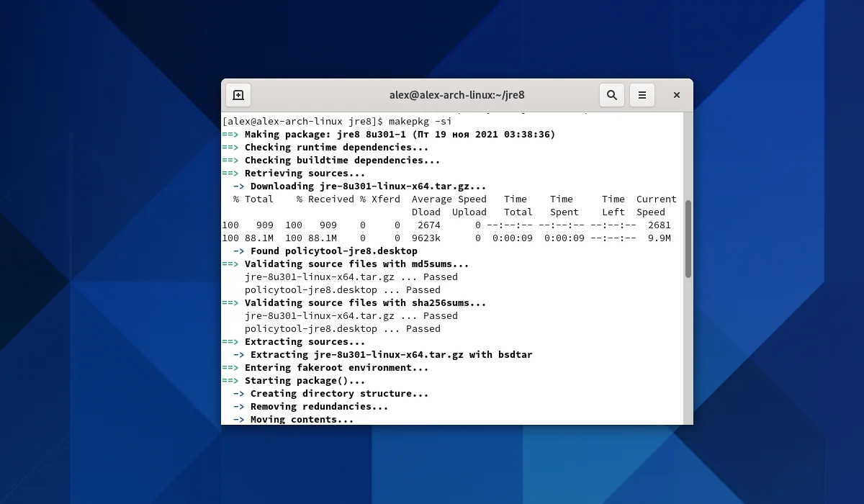864x504 pixels.
Task: Click 'Found policytool-jre8.desktop' line
Action: [x=325, y=251]
